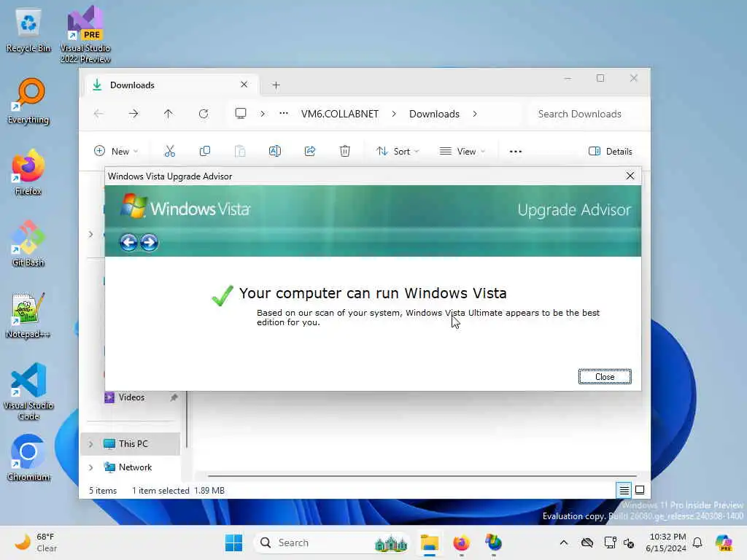This screenshot has width=747, height=560.
Task: Click the PC monitor icon in address bar
Action: [x=241, y=113]
